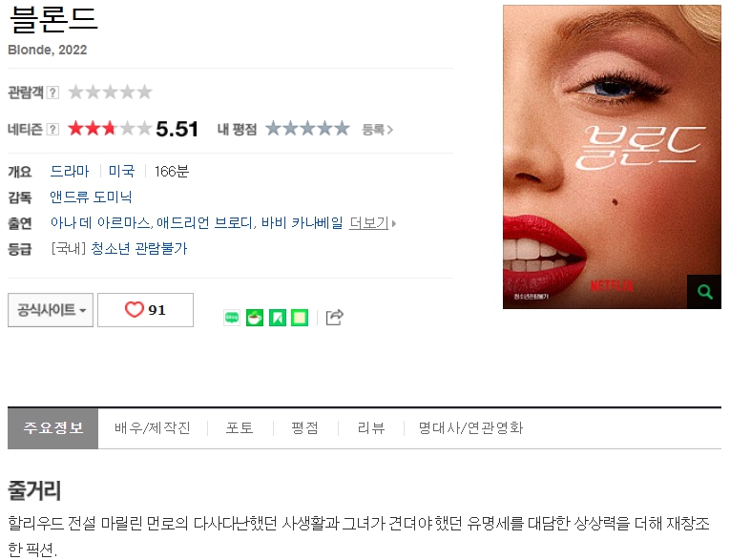Rate with the fifth star in 내 평점
Image resolution: width=730 pixels, height=560 pixels.
click(342, 128)
